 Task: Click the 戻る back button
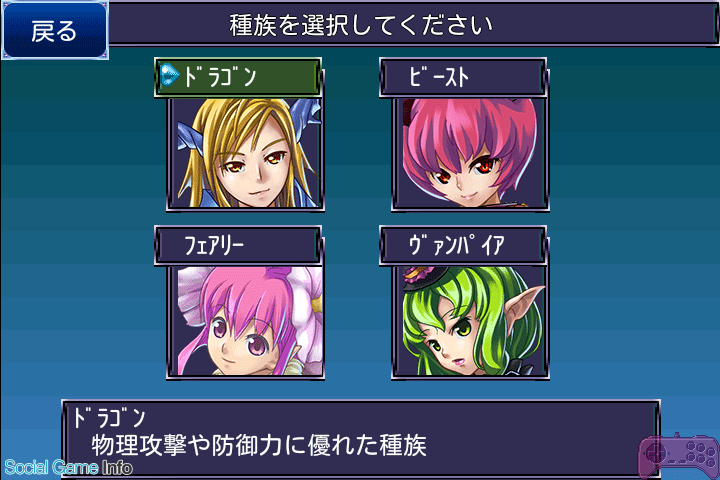click(55, 30)
